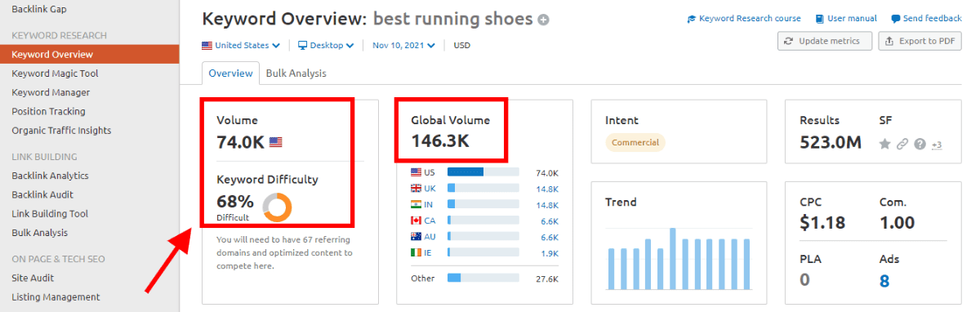Open Backlink Analytics from sidebar
This screenshot has width=980, height=312.
pyautogui.click(x=50, y=176)
